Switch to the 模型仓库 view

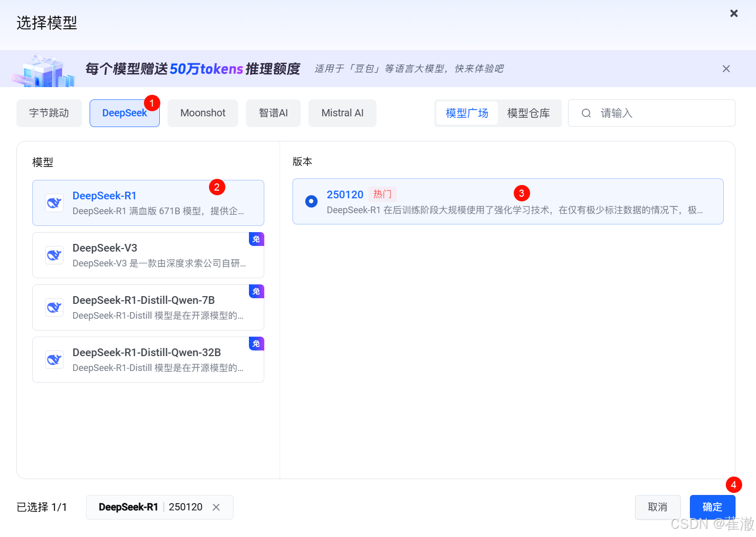tap(529, 113)
